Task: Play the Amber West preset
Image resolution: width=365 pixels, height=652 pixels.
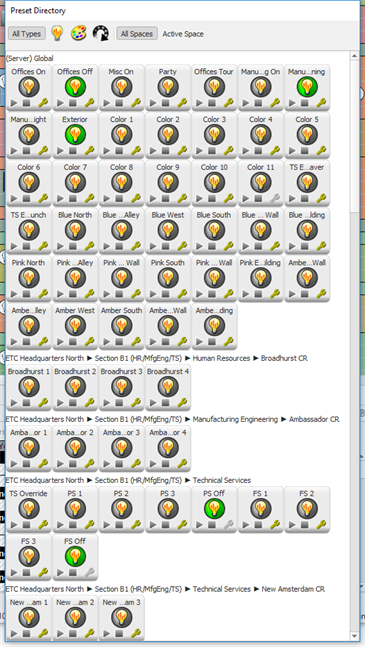Action: 61,342
